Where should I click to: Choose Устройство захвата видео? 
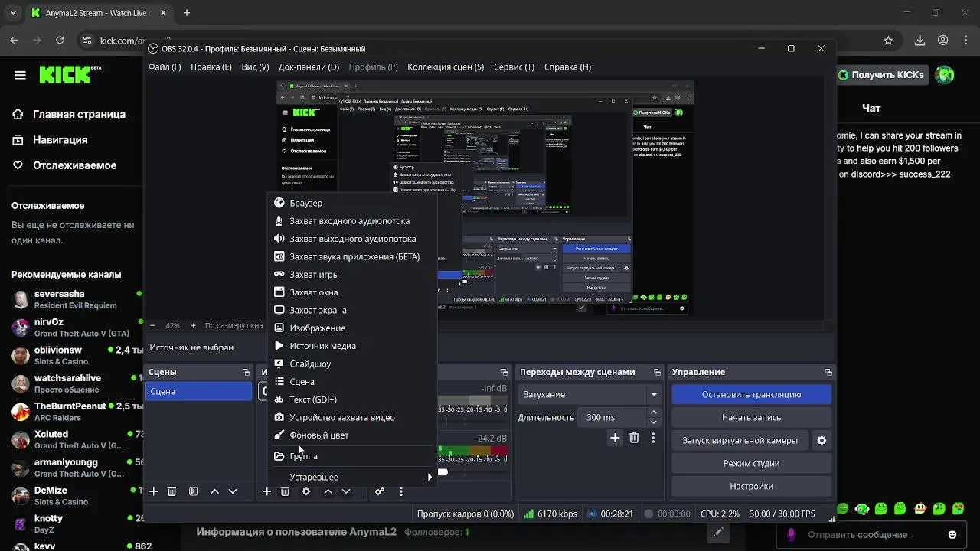tap(354, 417)
